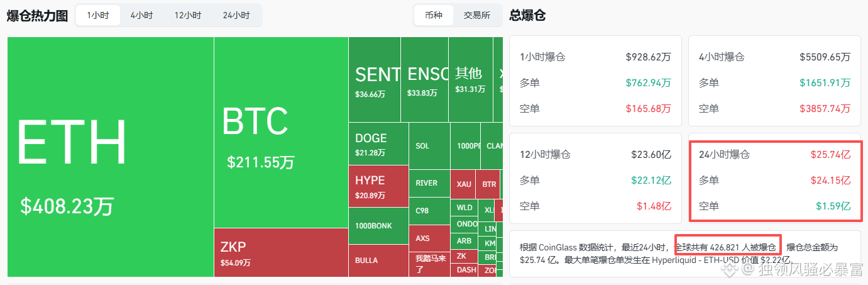The height and width of the screenshot is (285, 868).
Task: Toggle heatmap view to 交易所
Action: point(476,16)
